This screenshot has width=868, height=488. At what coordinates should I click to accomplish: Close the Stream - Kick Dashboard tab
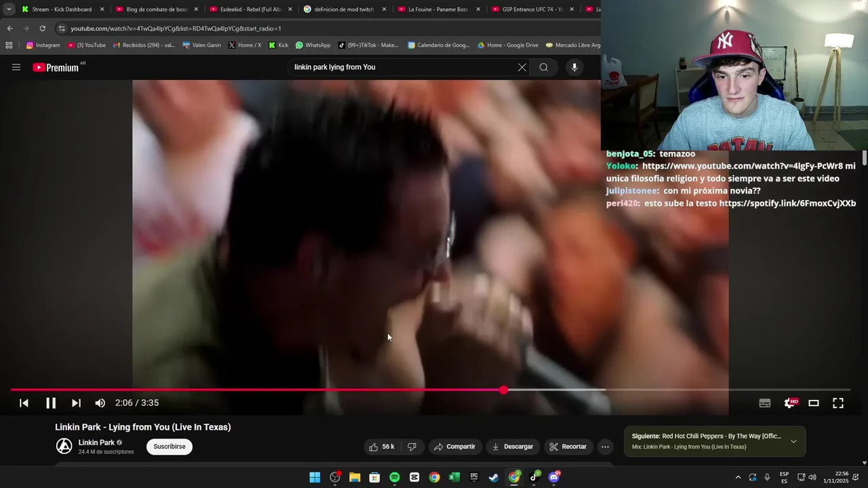[x=102, y=9]
